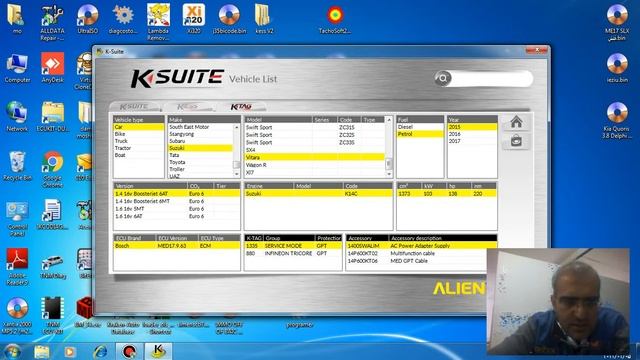
Task: Open UltraISO desktop icon
Action: [x=88, y=19]
